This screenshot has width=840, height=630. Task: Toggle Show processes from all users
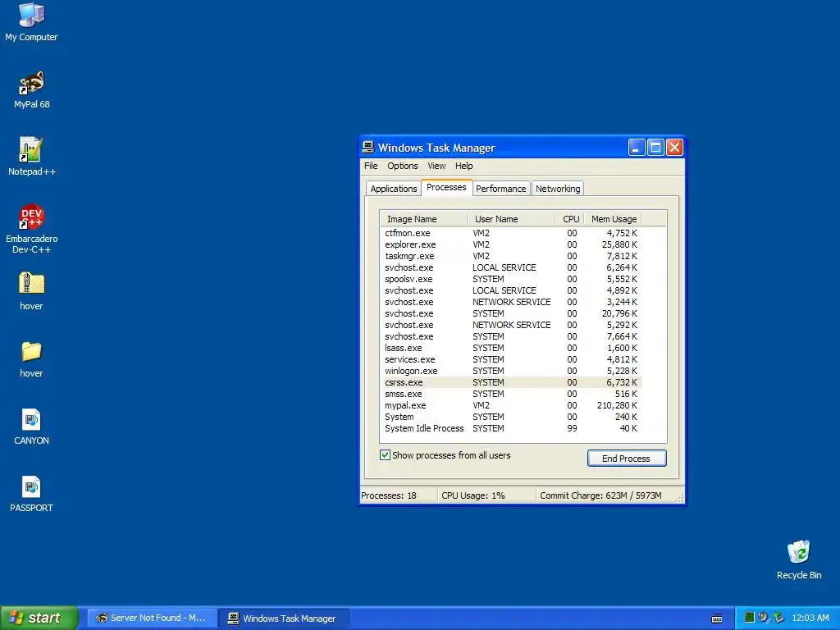385,455
